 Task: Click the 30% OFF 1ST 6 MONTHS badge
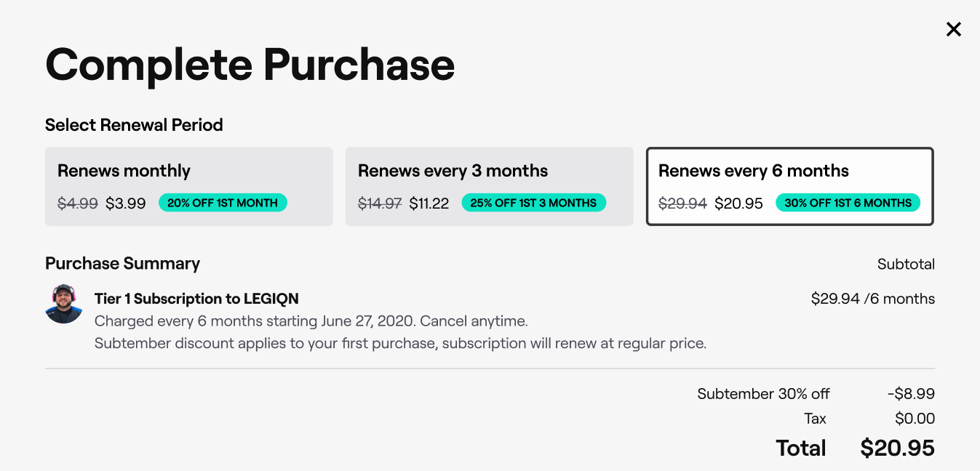tap(848, 203)
